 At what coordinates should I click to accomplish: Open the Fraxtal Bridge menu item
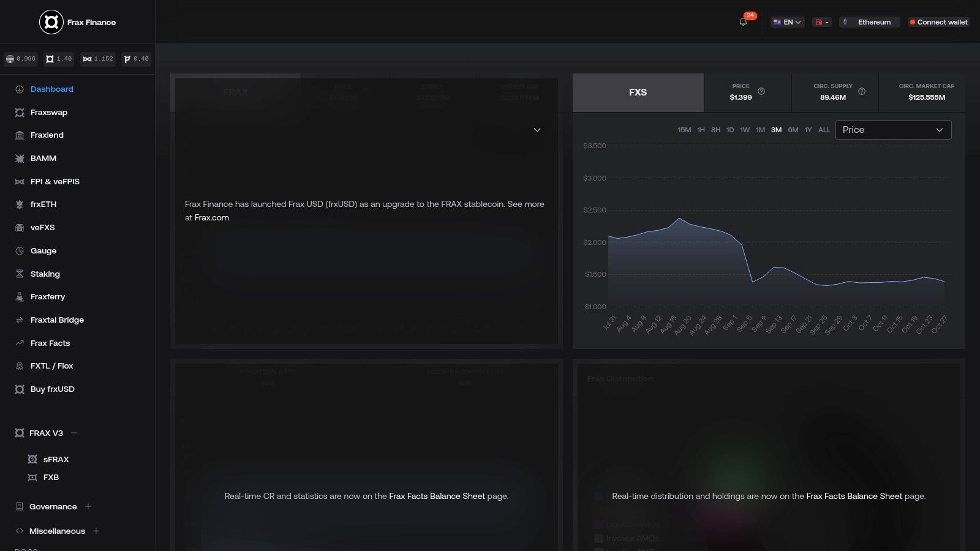coord(57,320)
